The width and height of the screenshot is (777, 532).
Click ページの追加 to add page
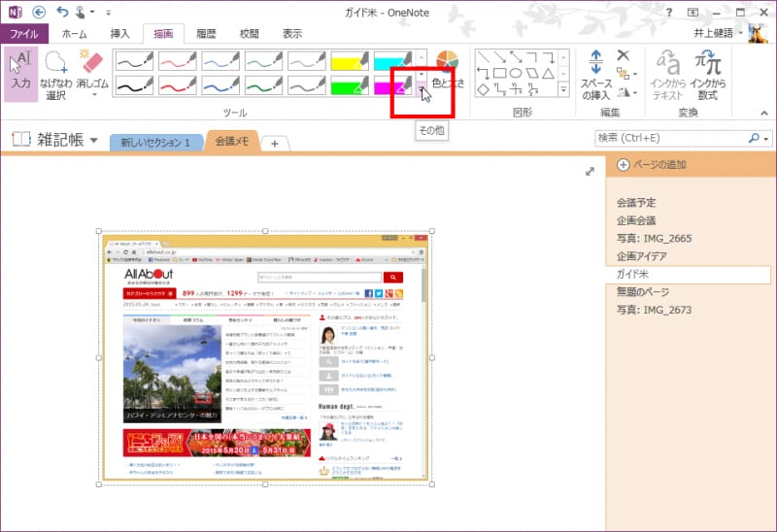tap(652, 165)
